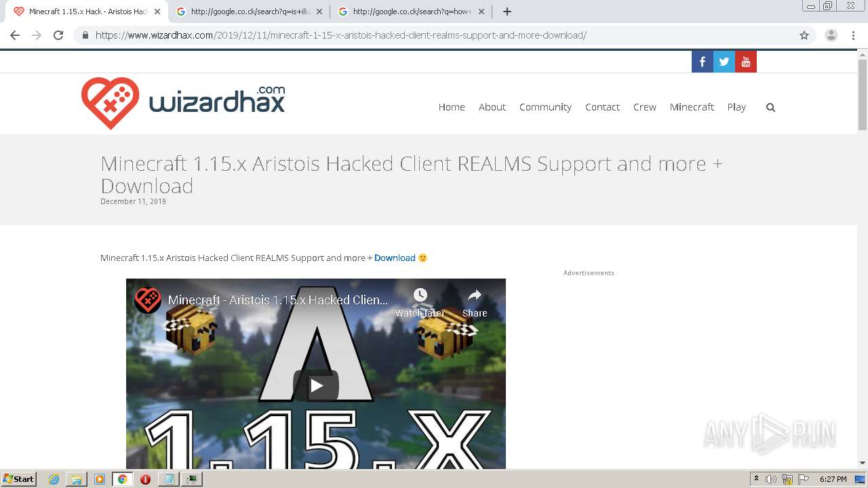Click the Chrome taskbar icon

pyautogui.click(x=123, y=479)
